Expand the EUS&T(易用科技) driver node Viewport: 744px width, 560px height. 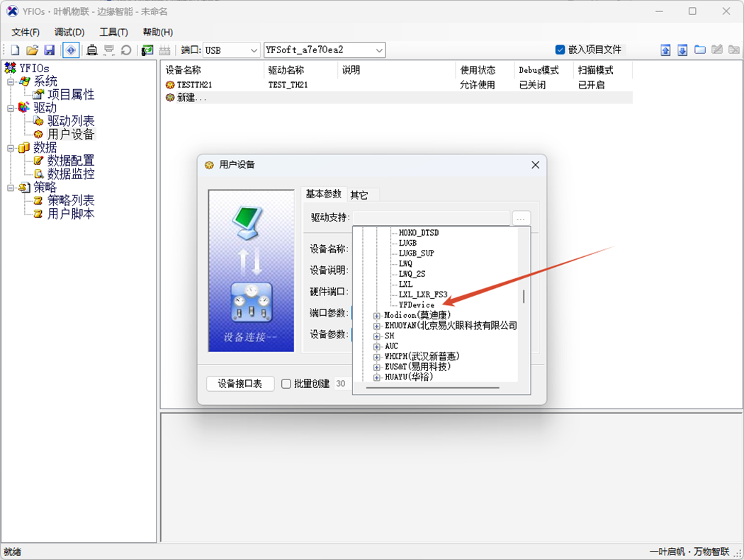pos(377,367)
